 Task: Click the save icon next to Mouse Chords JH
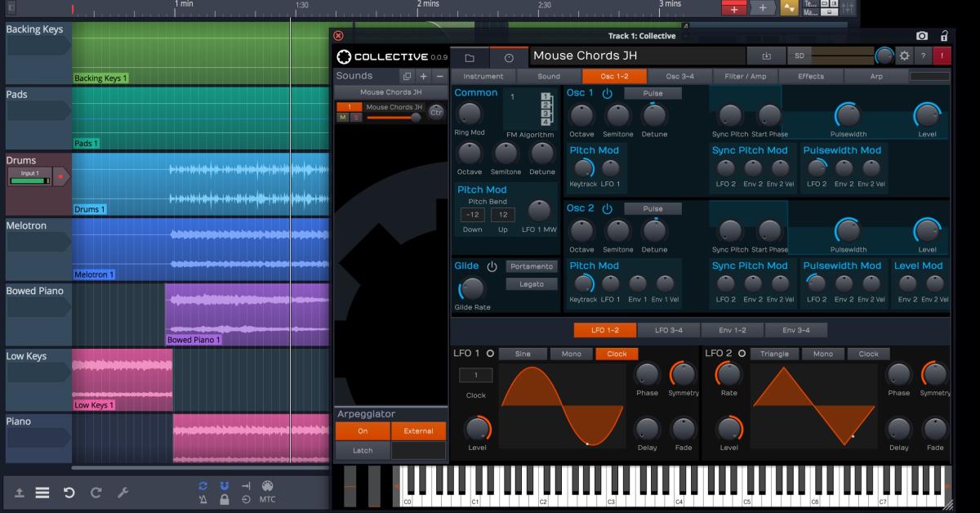pyautogui.click(x=766, y=56)
